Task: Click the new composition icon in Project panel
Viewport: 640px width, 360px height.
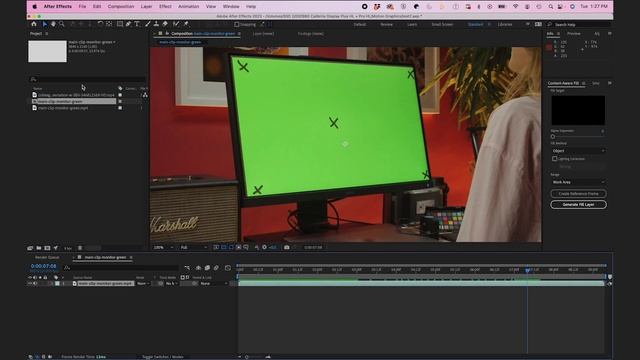Action: [47, 248]
